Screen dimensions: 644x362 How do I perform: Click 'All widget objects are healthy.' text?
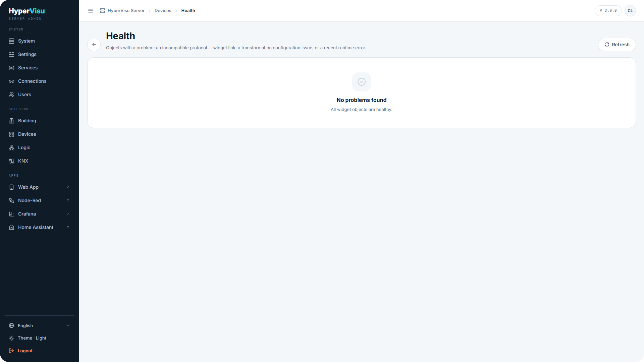click(x=362, y=110)
